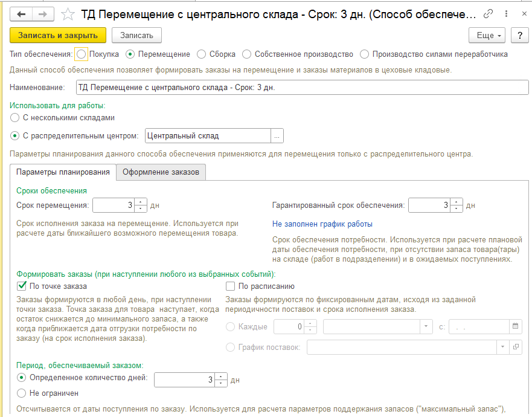Adjust Срок перемещения with its spinner arrows

[141, 205]
